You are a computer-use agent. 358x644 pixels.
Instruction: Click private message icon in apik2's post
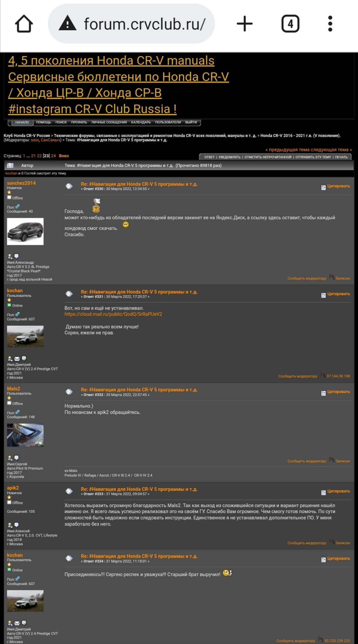[17, 525]
